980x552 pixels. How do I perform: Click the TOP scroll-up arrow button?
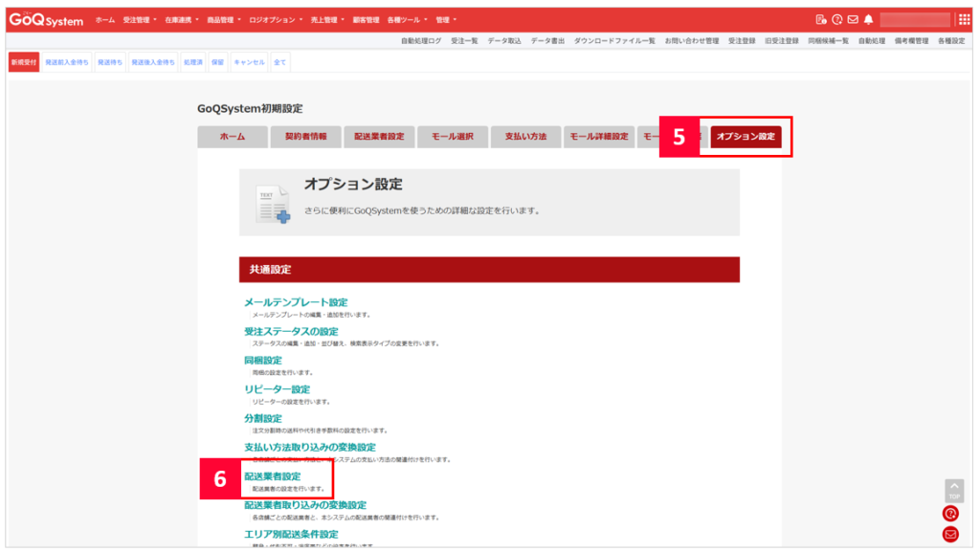[954, 490]
